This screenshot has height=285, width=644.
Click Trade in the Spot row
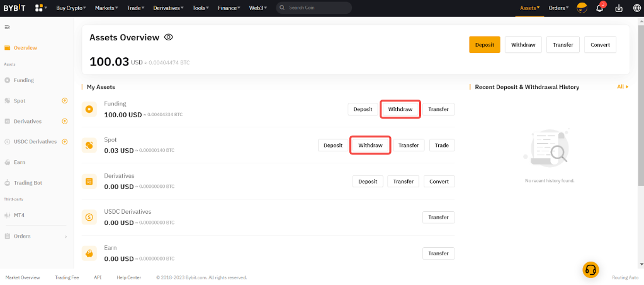pos(442,145)
